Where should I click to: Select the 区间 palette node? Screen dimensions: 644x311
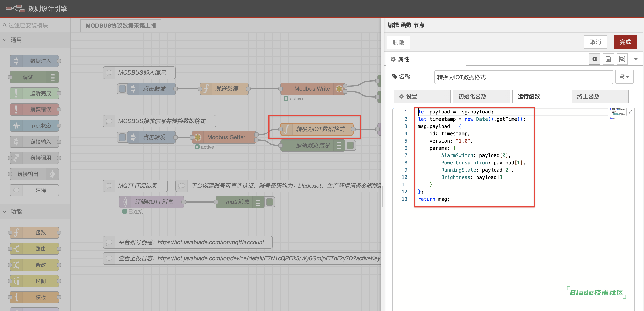[35, 281]
